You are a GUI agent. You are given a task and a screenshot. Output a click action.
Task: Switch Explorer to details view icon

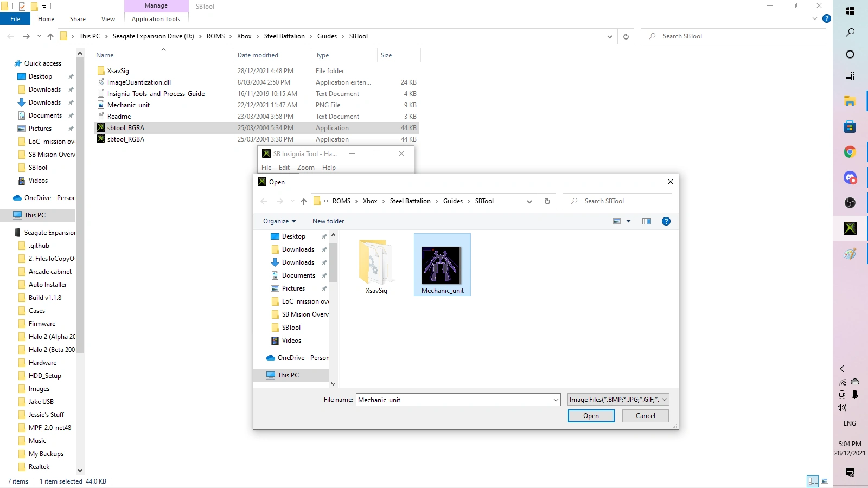pyautogui.click(x=813, y=481)
